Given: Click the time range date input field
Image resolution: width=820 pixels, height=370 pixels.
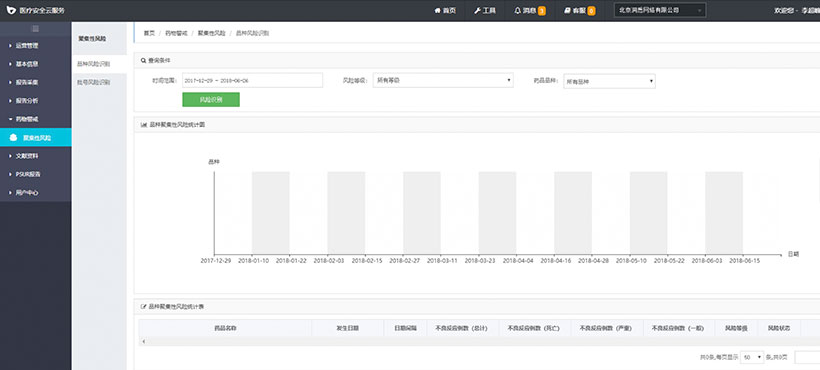Looking at the screenshot, I should tap(252, 80).
